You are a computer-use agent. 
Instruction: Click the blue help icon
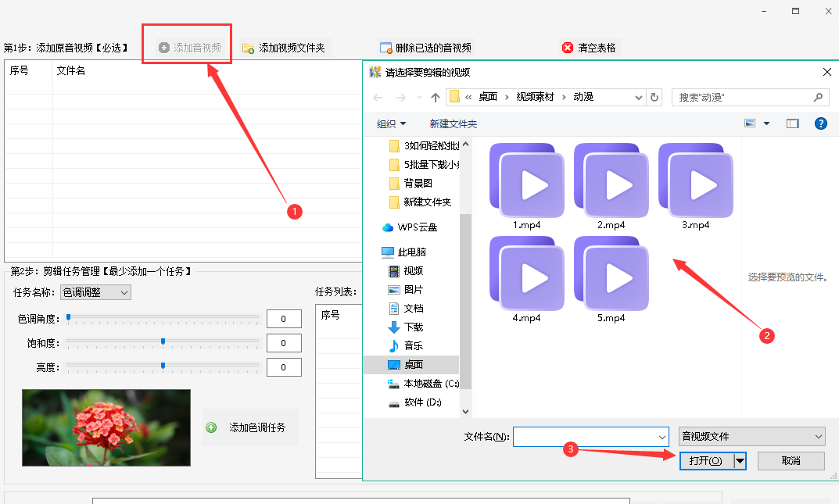(x=820, y=123)
